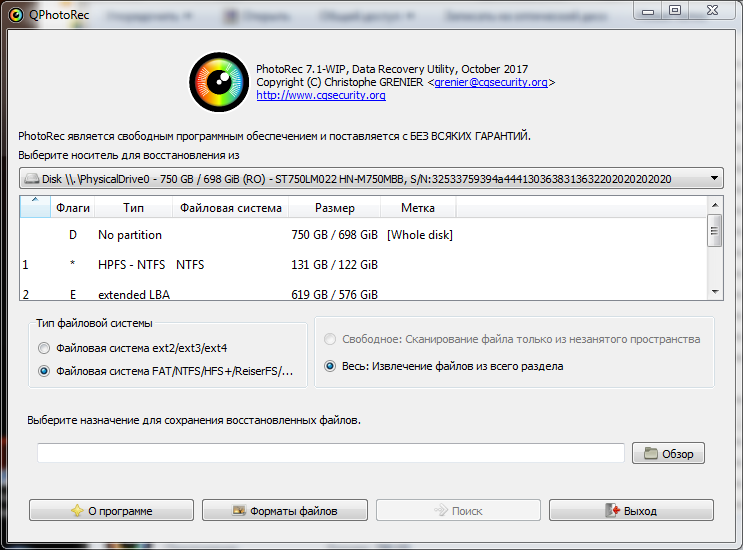The height and width of the screenshot is (550, 743).
Task: Click the [Whole disk] label cell
Action: pyautogui.click(x=420, y=235)
